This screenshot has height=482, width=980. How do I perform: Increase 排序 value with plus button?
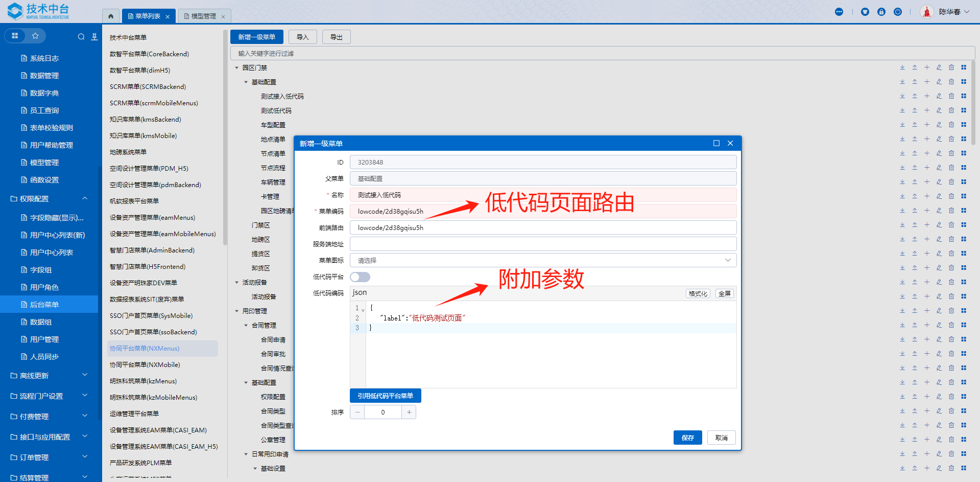[x=409, y=412]
